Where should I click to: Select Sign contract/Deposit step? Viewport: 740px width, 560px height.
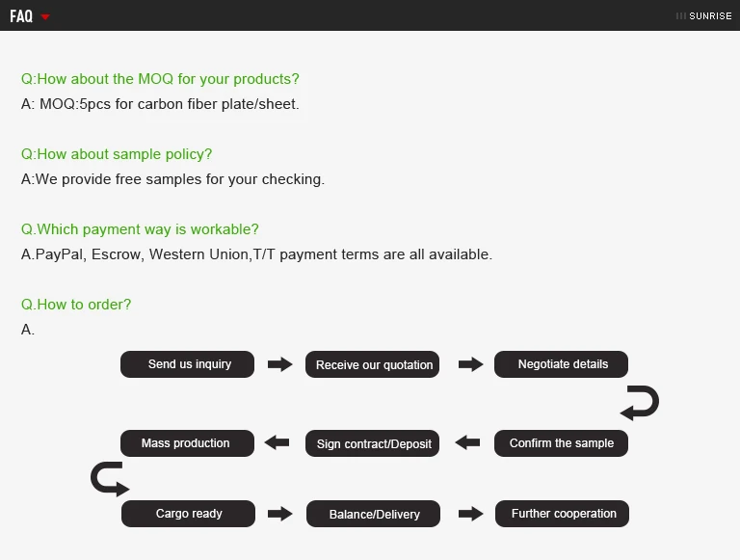372,443
